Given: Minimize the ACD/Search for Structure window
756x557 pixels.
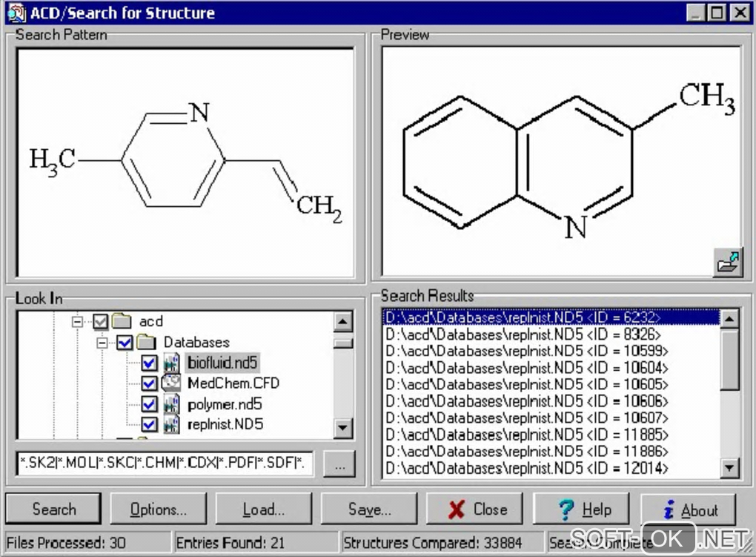Looking at the screenshot, I should 696,13.
